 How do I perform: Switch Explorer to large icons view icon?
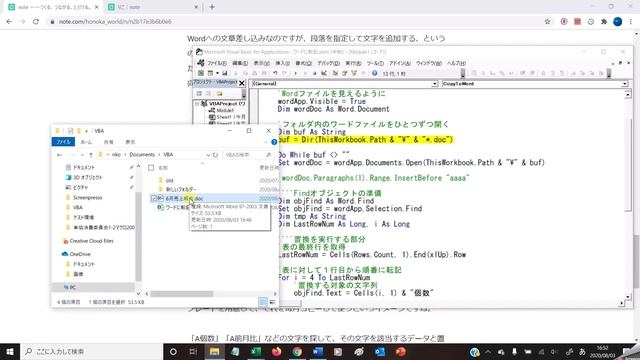[272, 302]
